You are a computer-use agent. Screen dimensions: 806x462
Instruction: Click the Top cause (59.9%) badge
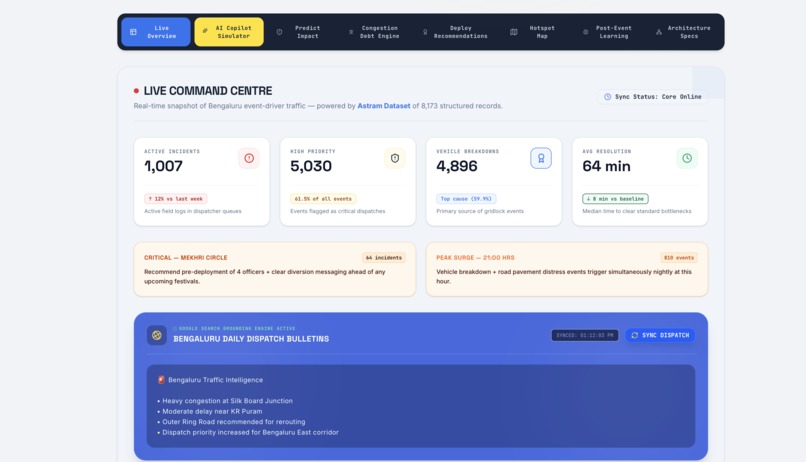466,198
